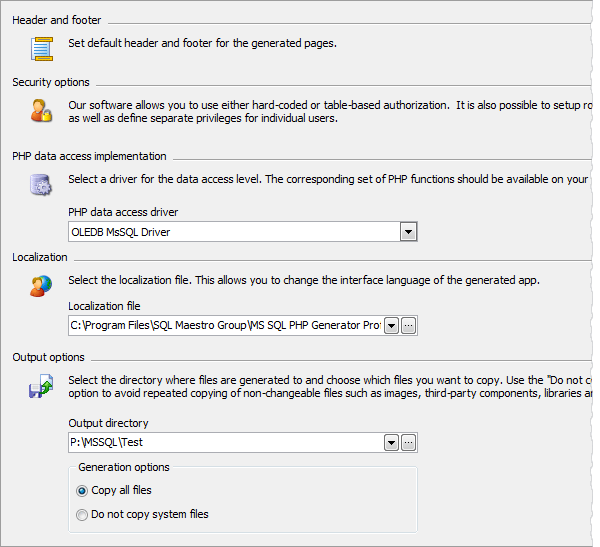Open the Localization file dropdown arrow

[391, 325]
